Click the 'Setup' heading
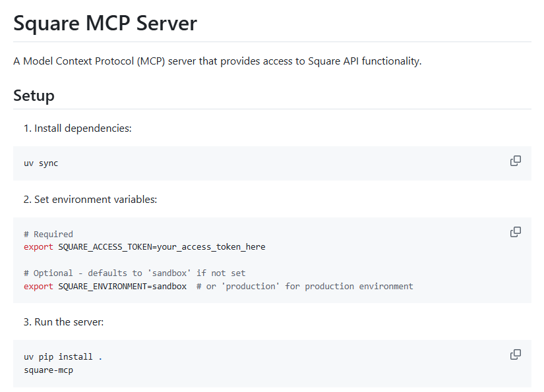 tap(34, 96)
